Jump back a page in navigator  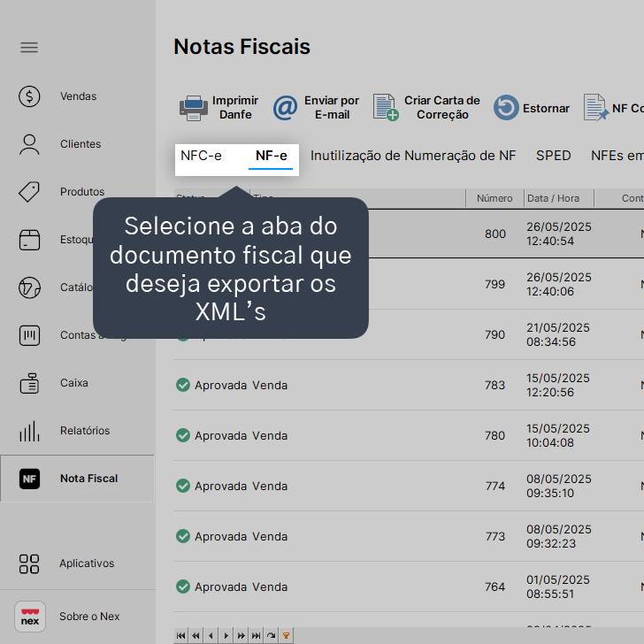click(x=195, y=635)
